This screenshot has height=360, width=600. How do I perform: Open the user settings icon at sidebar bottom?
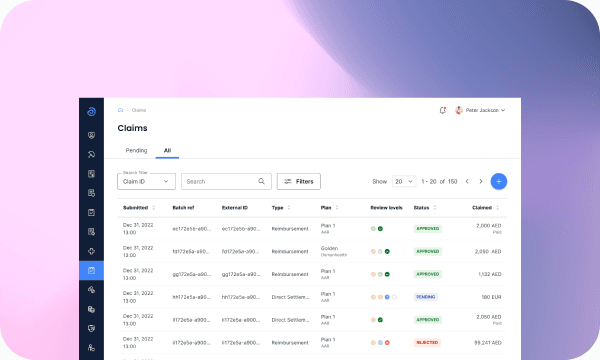[x=91, y=348]
